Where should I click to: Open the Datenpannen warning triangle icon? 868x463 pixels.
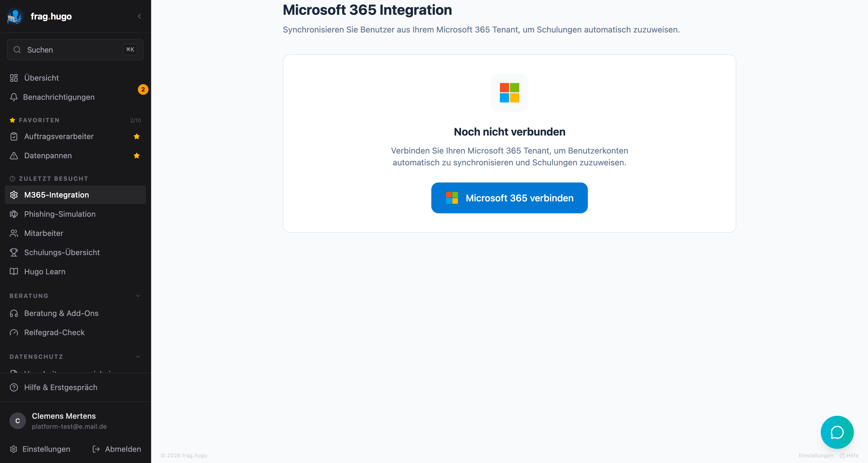tap(14, 156)
